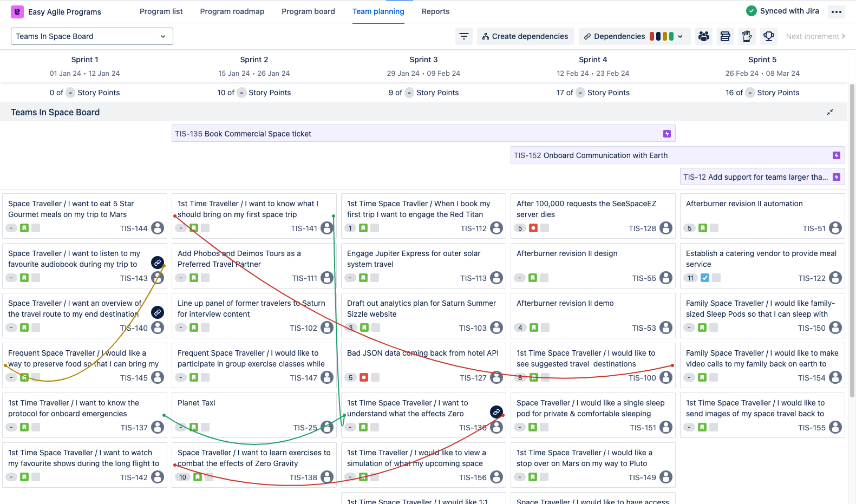Click the dependency link icon on TIS-143

(x=158, y=263)
